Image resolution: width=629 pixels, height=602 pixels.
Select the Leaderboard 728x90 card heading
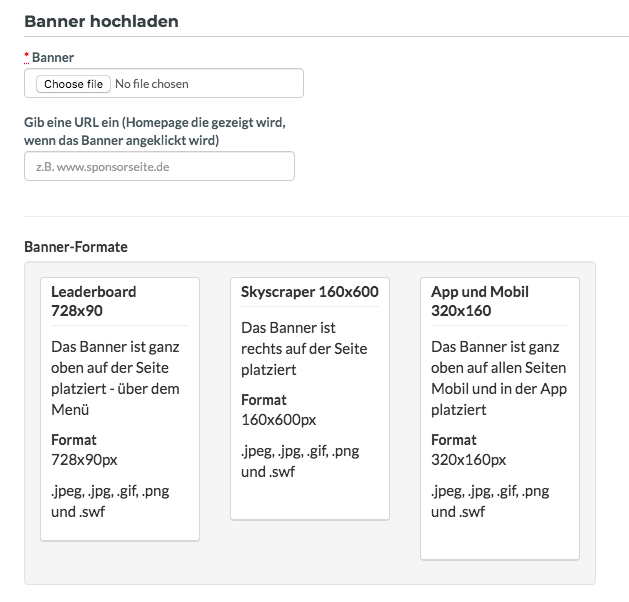tap(93, 301)
